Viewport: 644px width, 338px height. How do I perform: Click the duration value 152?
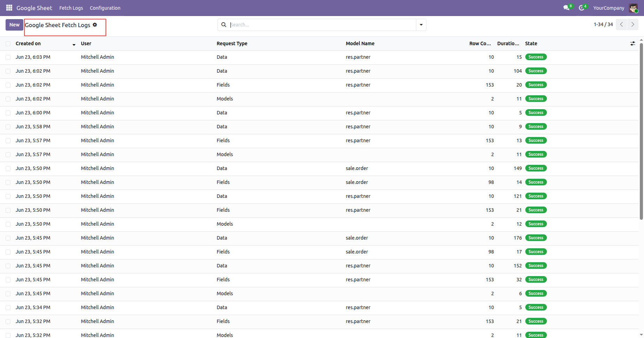click(x=518, y=266)
